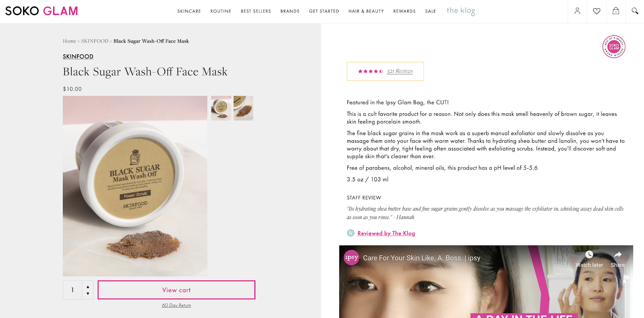Increase quantity with up arrow
The image size is (644, 318).
[88, 286]
